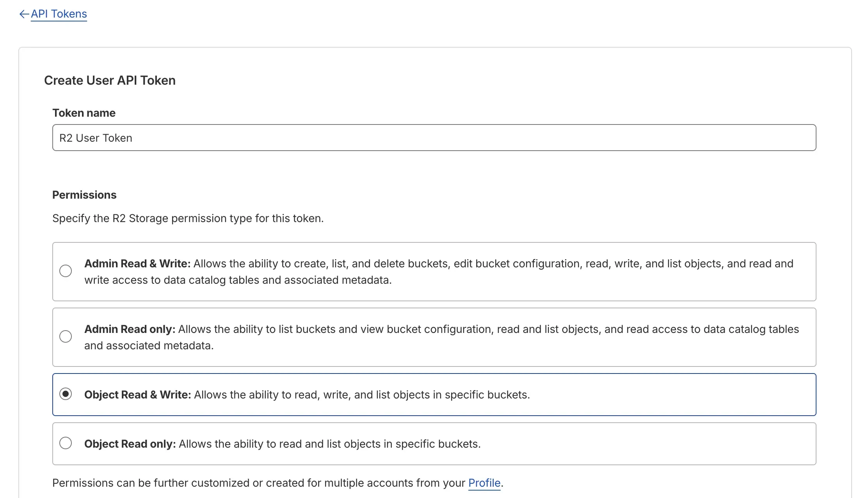Choose the Object Read & Write permission
Viewport: 868px width, 498px height.
(x=66, y=395)
